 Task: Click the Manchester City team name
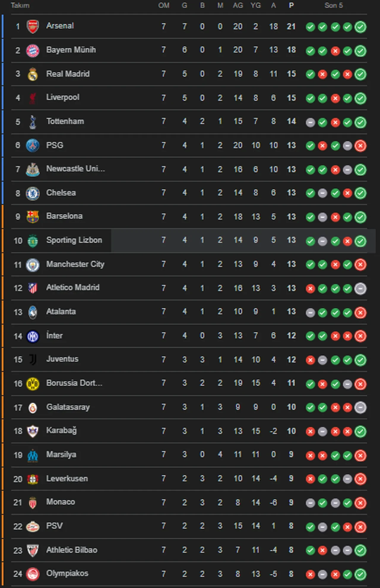(x=75, y=264)
